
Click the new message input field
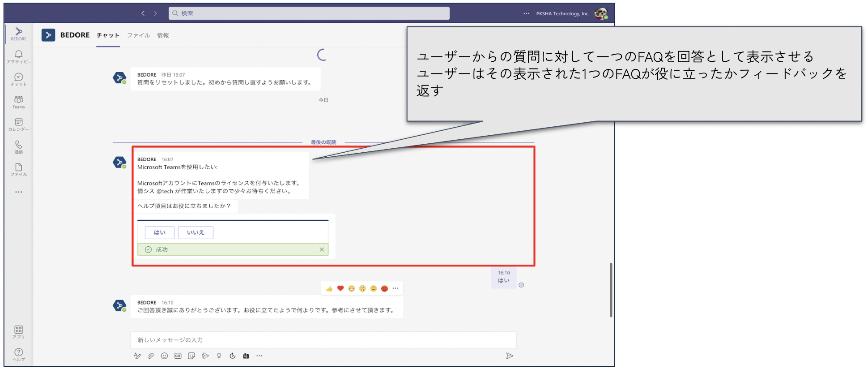click(x=323, y=340)
